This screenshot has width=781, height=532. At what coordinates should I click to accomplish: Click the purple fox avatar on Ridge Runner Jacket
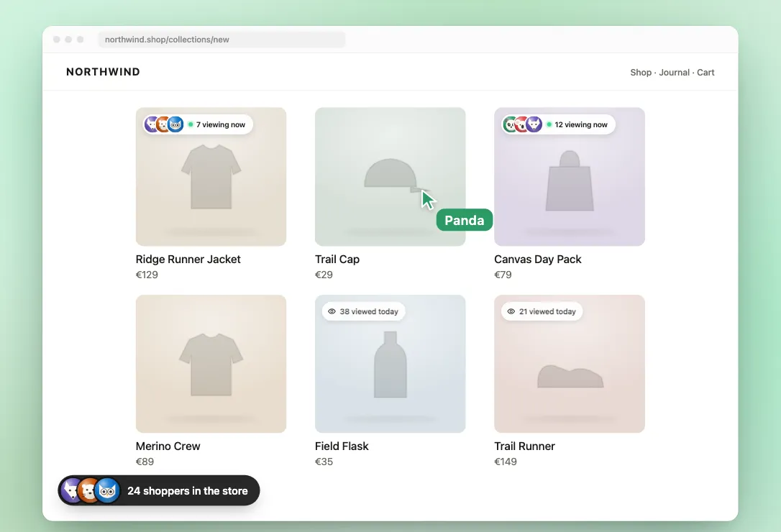click(152, 124)
